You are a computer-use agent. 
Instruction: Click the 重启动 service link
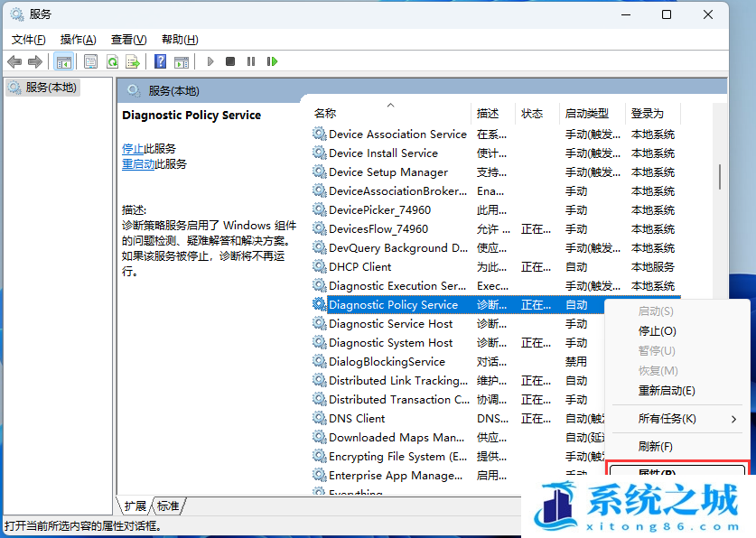(138, 164)
